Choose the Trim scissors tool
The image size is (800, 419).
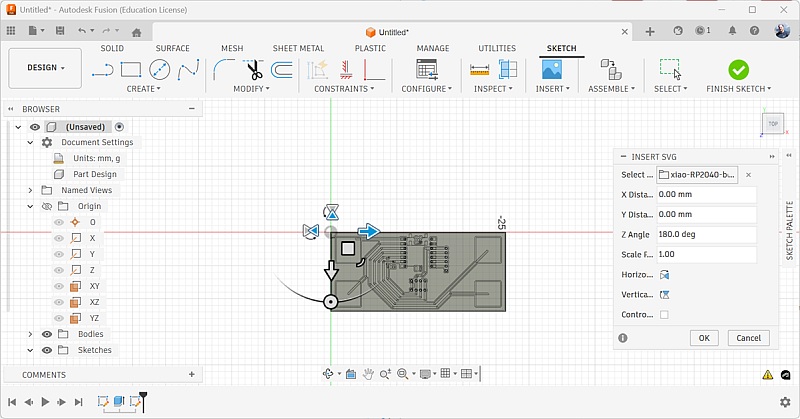point(253,69)
